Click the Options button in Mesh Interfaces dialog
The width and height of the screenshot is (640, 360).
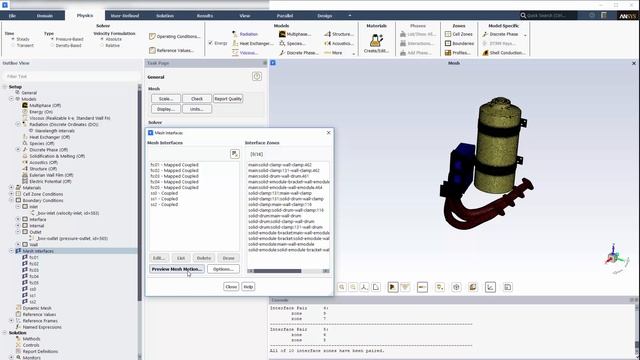tap(223, 269)
